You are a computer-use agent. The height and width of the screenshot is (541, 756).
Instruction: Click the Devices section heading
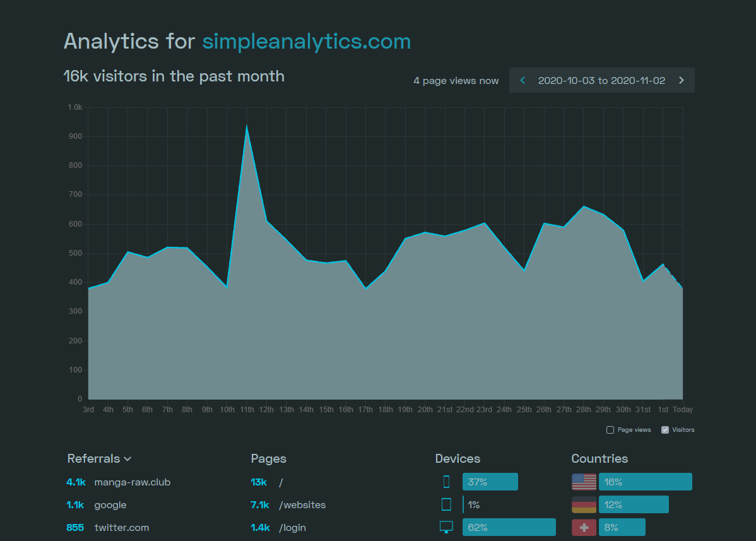[x=458, y=458]
